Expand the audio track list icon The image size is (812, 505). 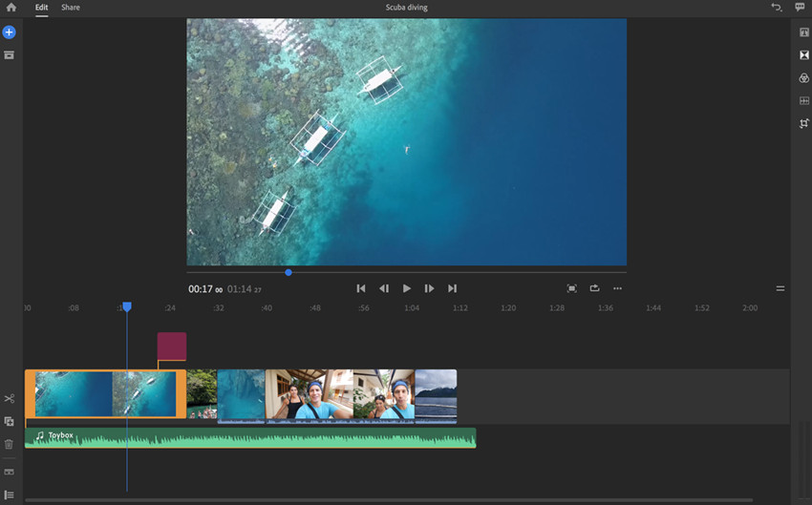click(9, 495)
